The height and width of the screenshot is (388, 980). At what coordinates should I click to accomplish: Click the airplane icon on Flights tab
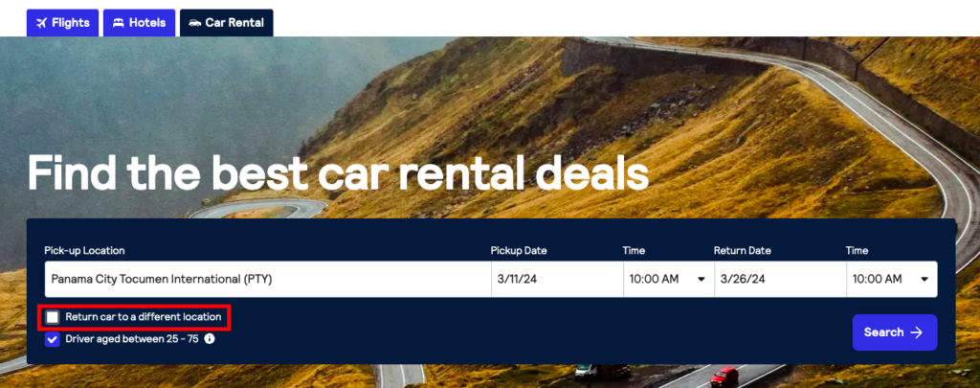point(40,22)
